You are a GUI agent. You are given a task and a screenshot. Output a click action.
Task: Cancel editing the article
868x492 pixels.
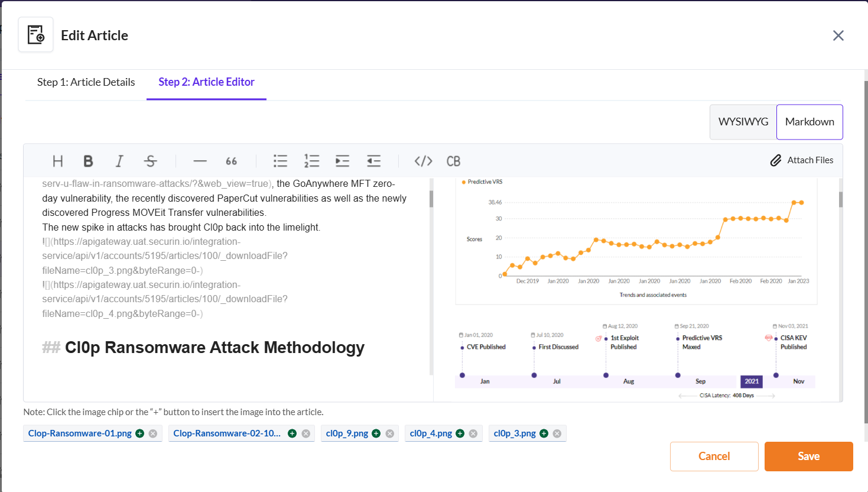714,457
